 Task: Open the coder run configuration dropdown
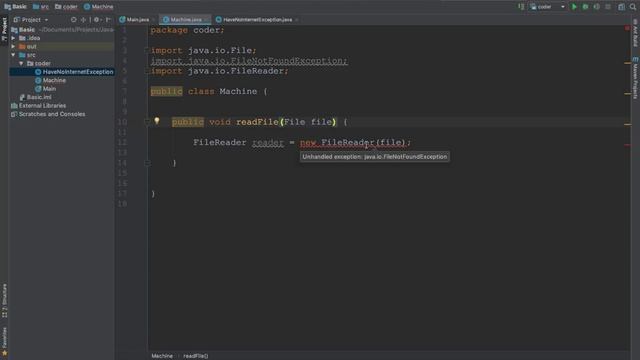(x=547, y=7)
